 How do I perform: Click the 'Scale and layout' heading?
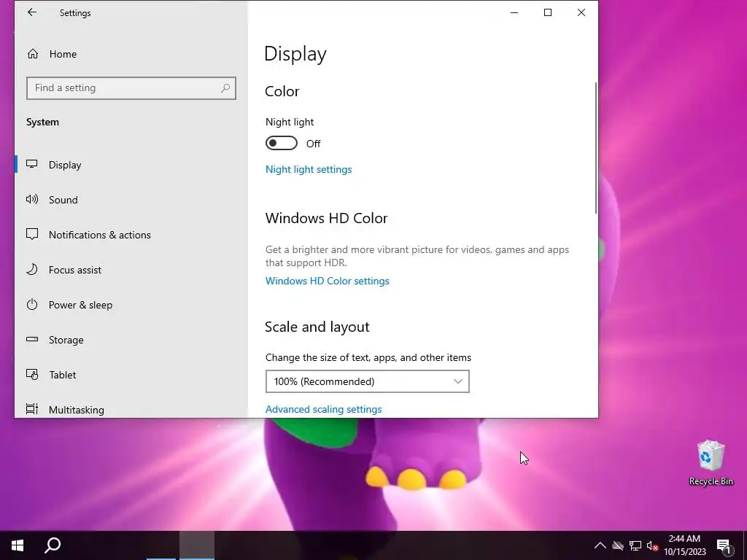point(317,327)
